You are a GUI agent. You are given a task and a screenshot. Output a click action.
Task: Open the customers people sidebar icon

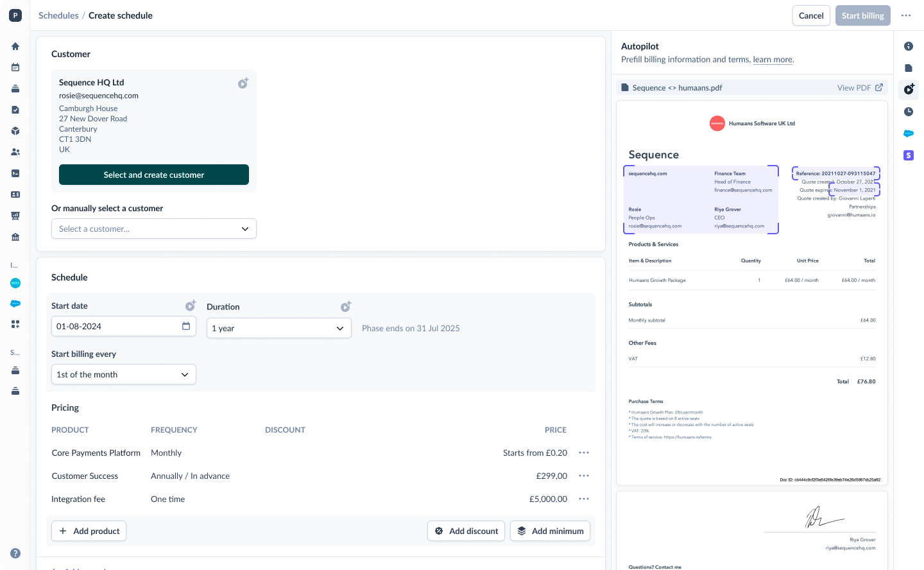click(x=15, y=152)
